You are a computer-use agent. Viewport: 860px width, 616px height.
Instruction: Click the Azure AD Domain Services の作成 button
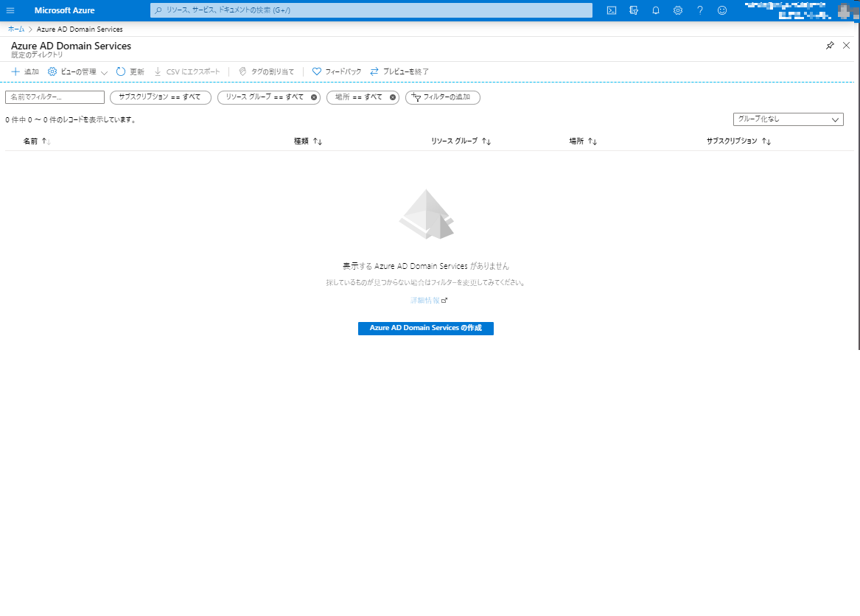(x=425, y=328)
